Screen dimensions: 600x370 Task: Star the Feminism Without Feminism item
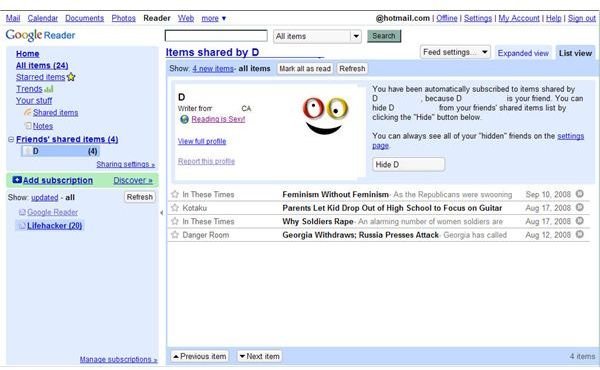coord(175,194)
